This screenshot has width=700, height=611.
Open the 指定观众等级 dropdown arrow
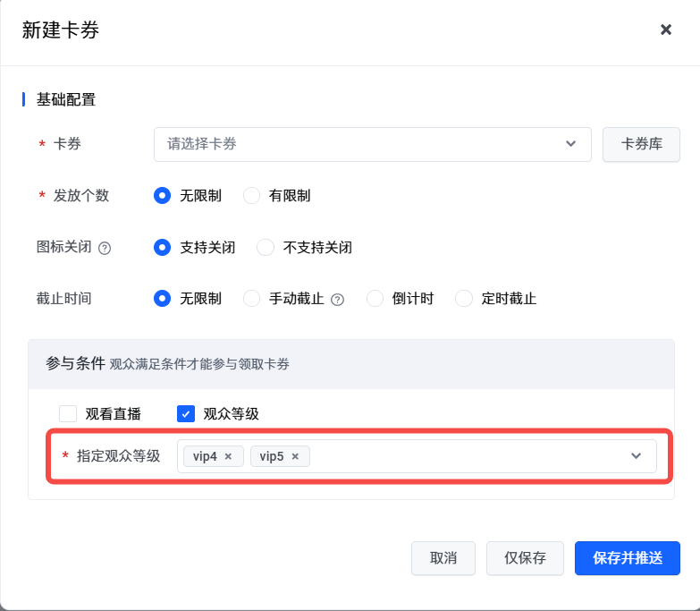[636, 456]
